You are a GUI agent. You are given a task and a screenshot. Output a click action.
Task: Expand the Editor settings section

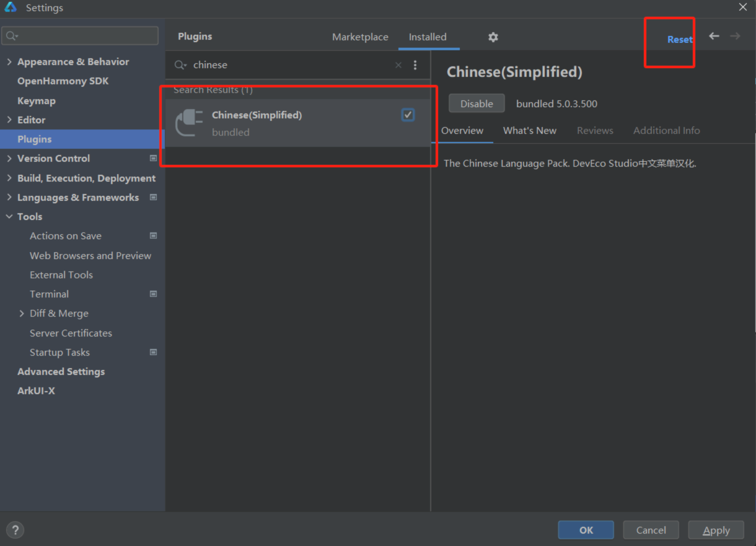[x=9, y=120]
